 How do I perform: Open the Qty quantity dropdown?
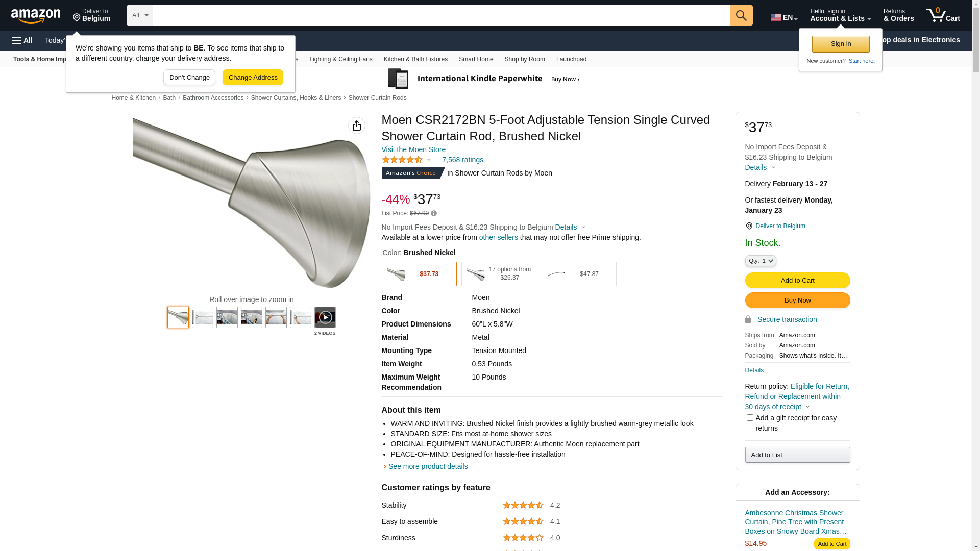coord(761,261)
